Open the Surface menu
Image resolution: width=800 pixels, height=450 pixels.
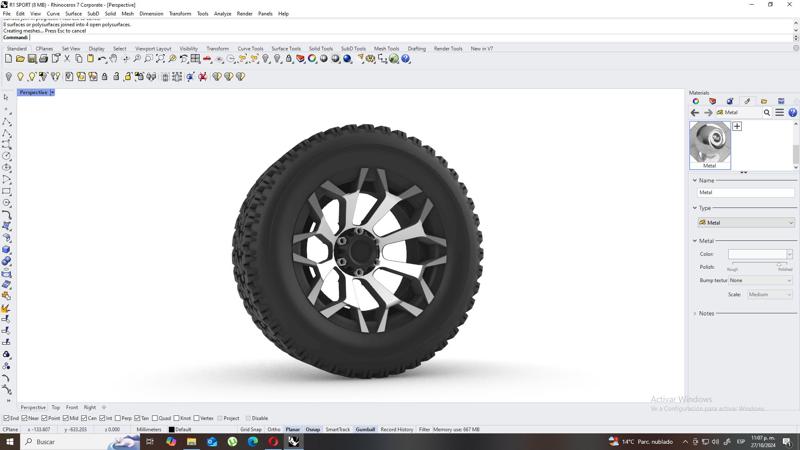[73, 14]
